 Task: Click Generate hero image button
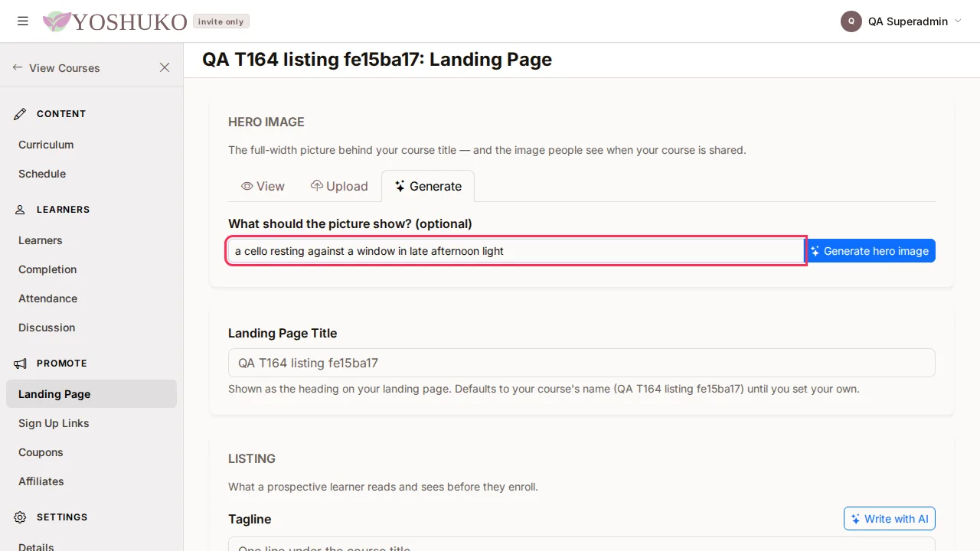871,251
